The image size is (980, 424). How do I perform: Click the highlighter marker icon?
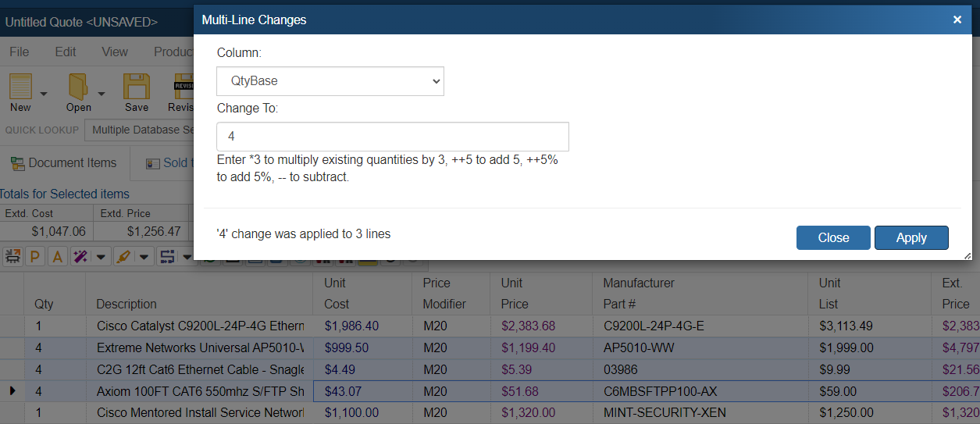point(123,256)
